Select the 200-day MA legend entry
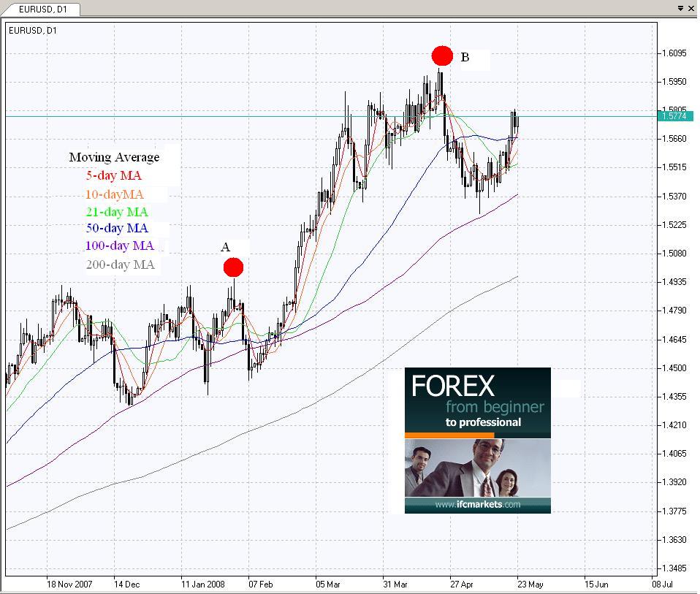Viewport: 700px width, 594px height. pyautogui.click(x=121, y=264)
